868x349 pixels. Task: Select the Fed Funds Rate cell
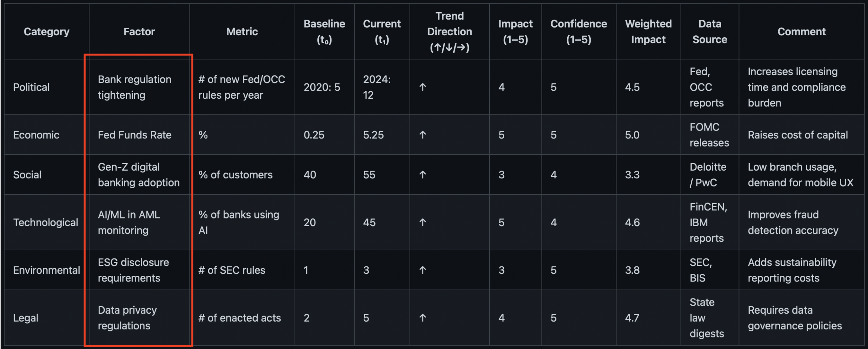pos(135,135)
